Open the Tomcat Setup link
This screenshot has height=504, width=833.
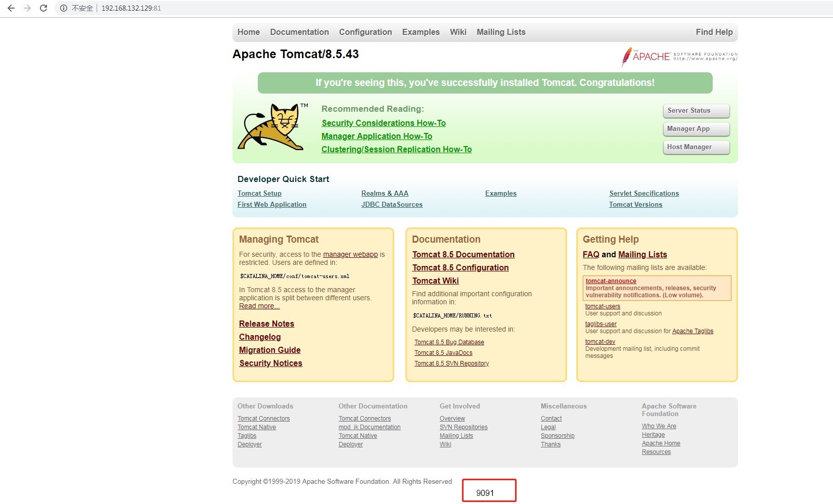pyautogui.click(x=259, y=193)
